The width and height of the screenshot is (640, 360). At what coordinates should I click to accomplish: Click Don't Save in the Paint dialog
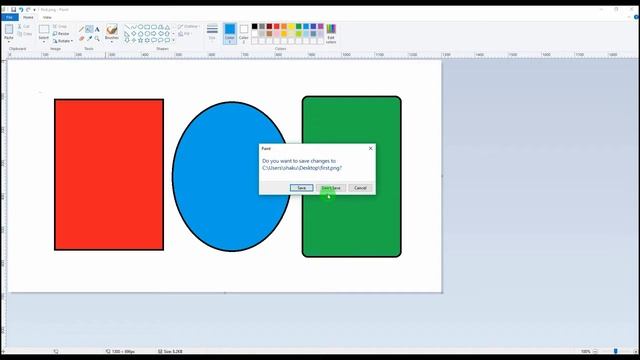click(331, 188)
